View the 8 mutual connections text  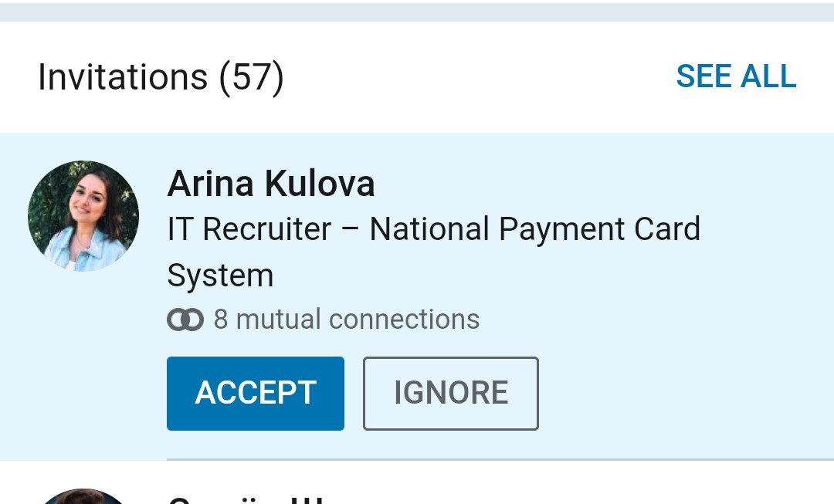point(346,320)
